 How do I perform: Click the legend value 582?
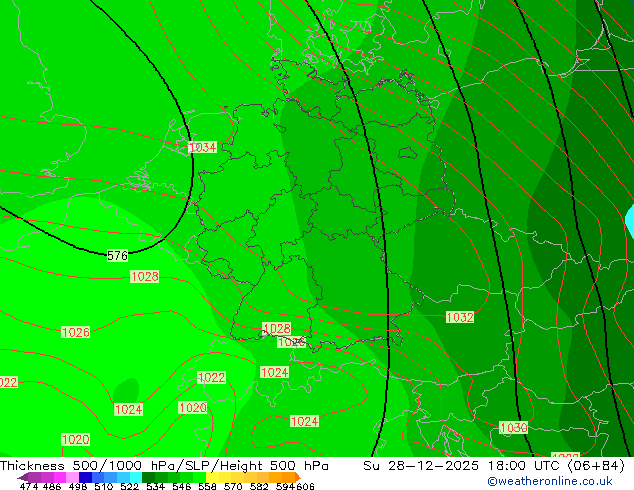pyautogui.click(x=259, y=486)
